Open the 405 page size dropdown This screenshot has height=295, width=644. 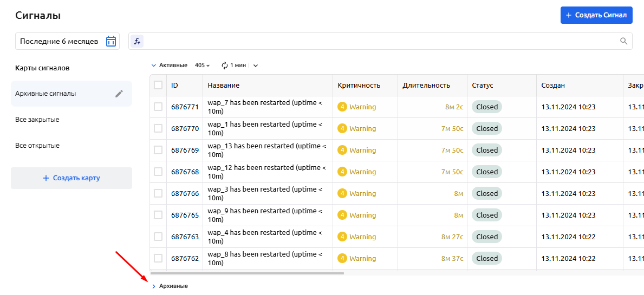coord(202,65)
